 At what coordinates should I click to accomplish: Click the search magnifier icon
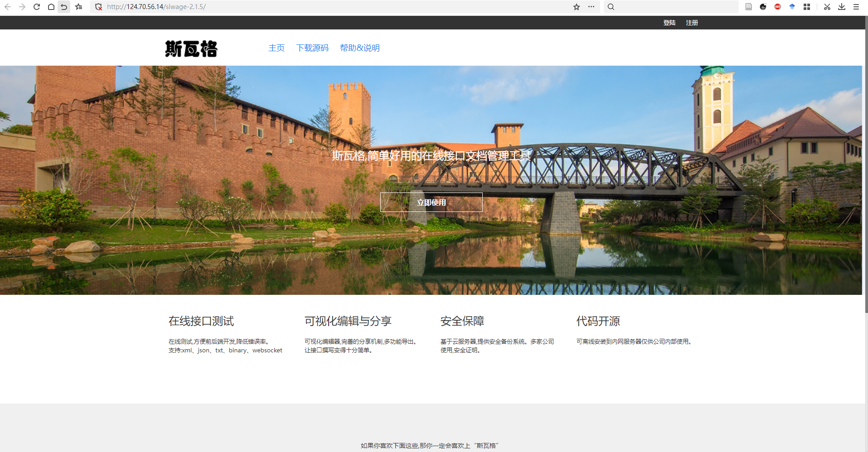click(x=611, y=7)
